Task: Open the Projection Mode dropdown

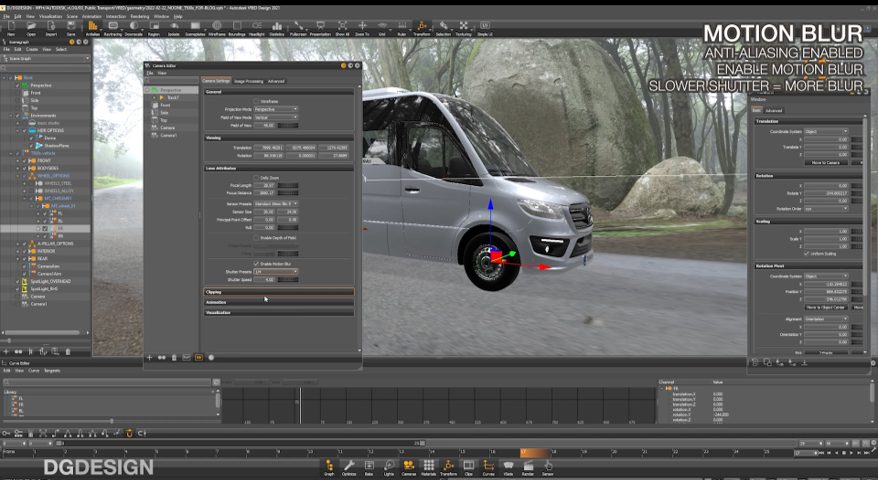Action: pyautogui.click(x=275, y=109)
